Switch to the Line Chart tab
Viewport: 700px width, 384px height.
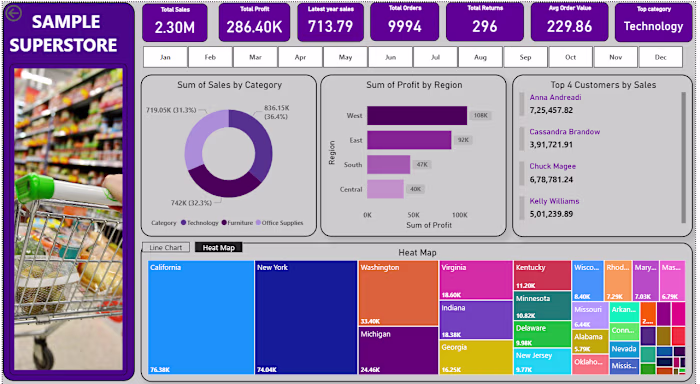point(166,247)
